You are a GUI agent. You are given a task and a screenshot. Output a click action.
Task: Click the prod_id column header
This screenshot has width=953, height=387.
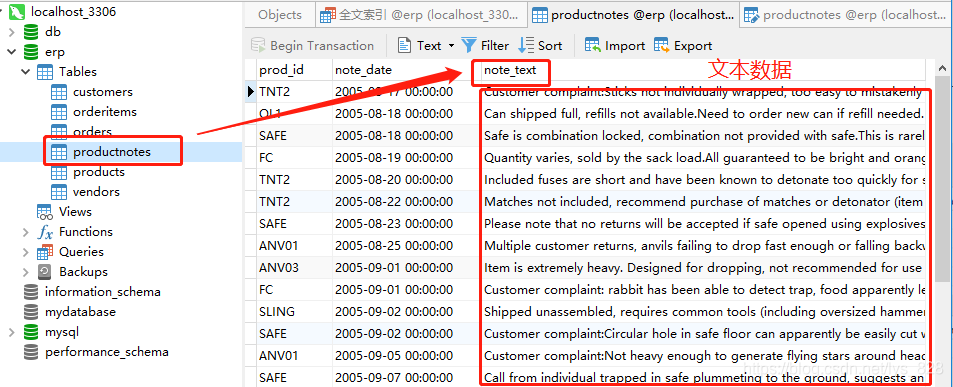294,70
